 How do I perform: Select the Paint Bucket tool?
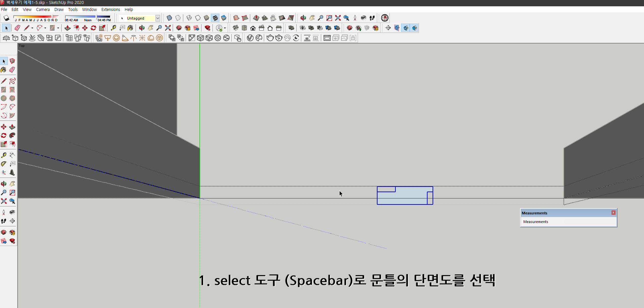point(130,28)
